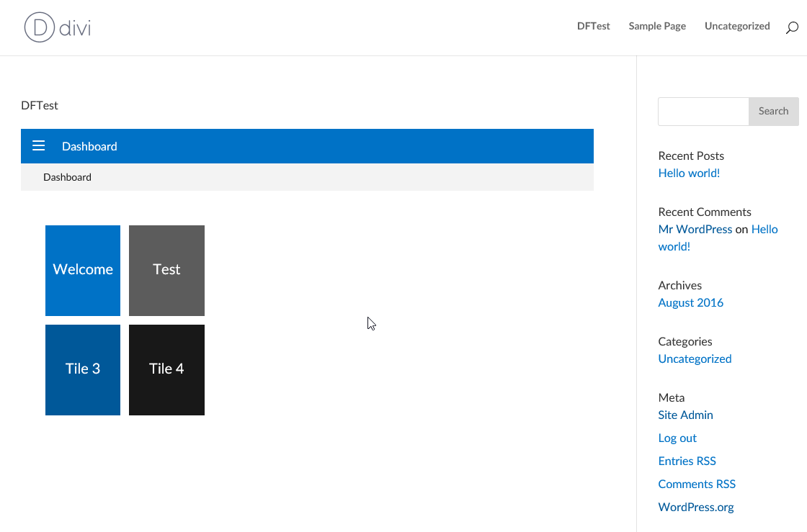Image resolution: width=807 pixels, height=532 pixels.
Task: Open Tile 4 on the dashboard
Action: (166, 369)
